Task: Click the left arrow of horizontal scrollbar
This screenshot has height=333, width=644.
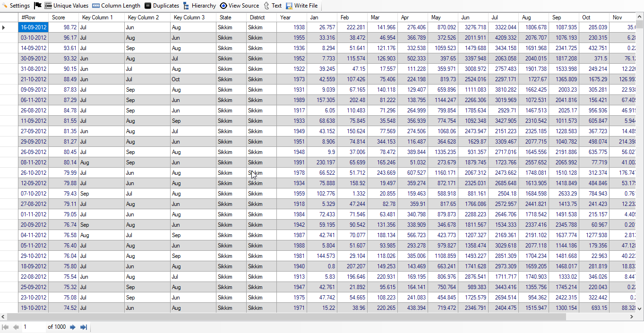Action: [x=3, y=317]
